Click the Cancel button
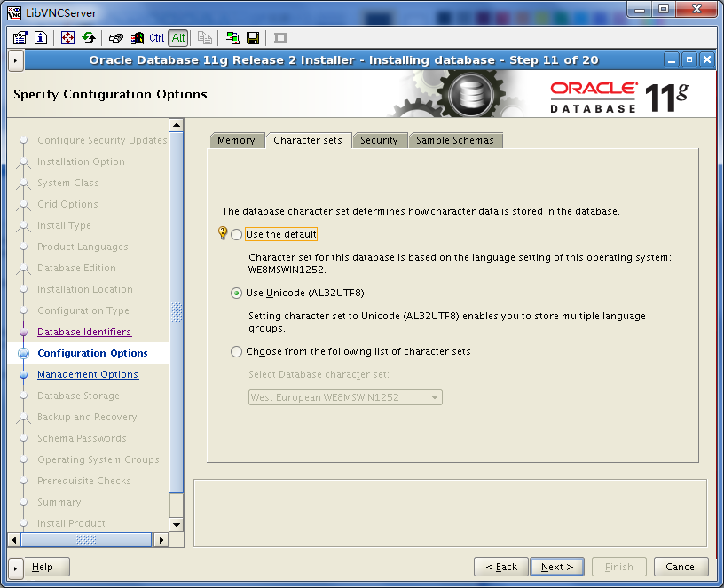Image resolution: width=724 pixels, height=588 pixels. pyautogui.click(x=681, y=567)
